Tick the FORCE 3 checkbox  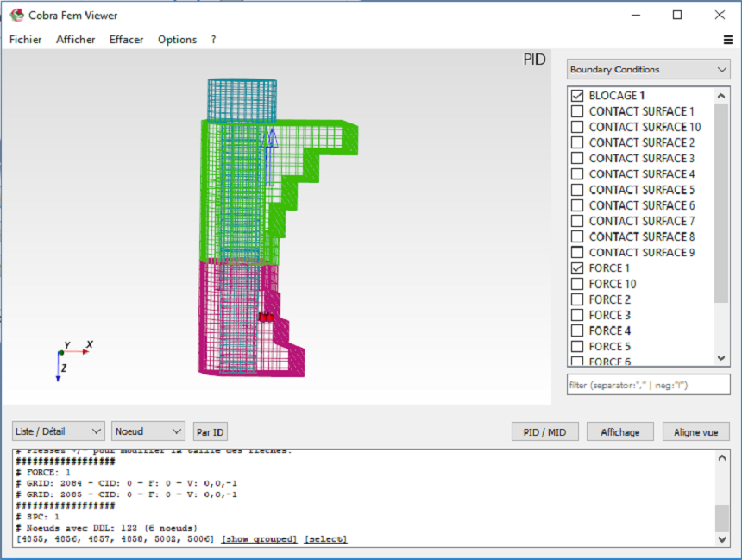577,315
